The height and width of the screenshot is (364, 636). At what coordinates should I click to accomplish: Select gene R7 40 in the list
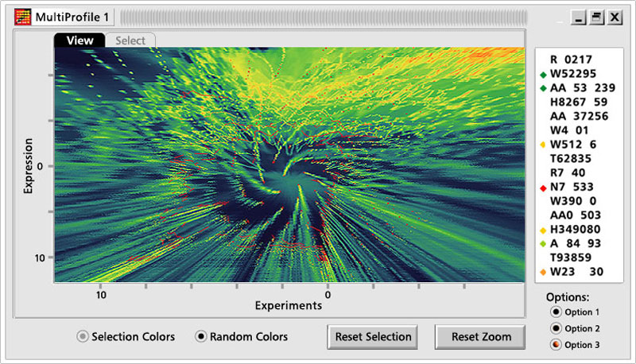(x=568, y=173)
